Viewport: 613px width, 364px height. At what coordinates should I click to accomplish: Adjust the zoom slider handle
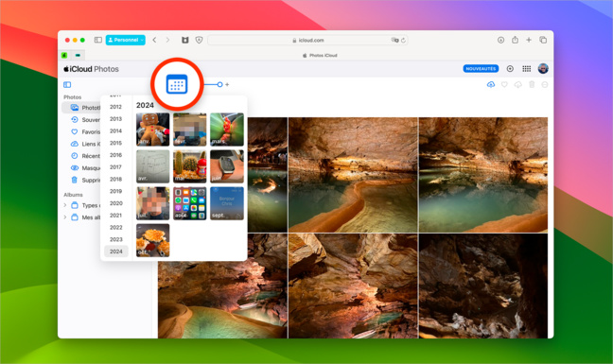click(x=219, y=84)
